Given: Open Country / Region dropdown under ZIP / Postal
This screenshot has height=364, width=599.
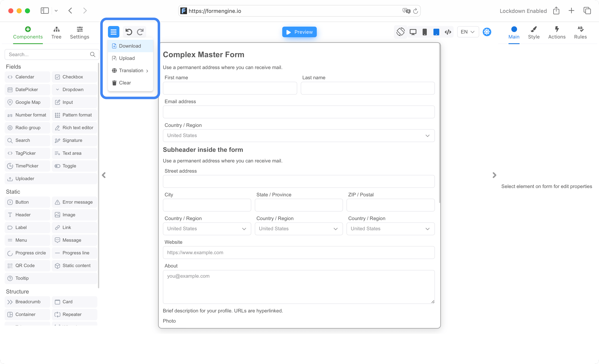Looking at the screenshot, I should (390, 229).
